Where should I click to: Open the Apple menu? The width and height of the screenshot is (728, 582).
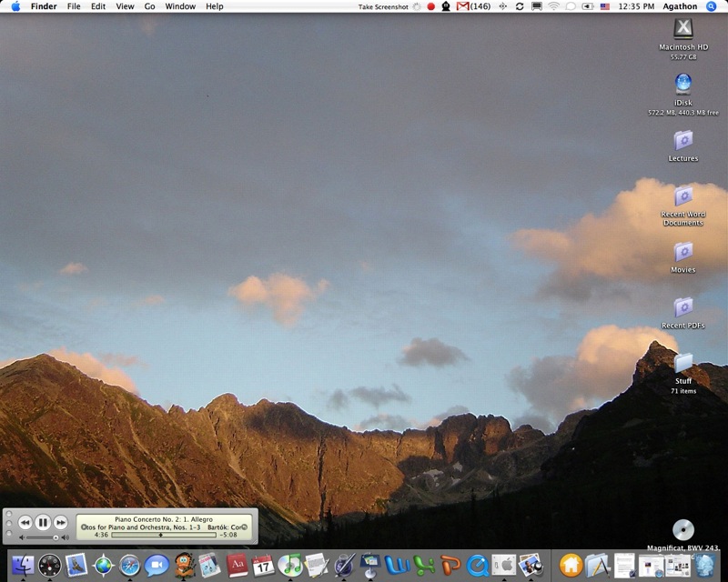tap(15, 6)
